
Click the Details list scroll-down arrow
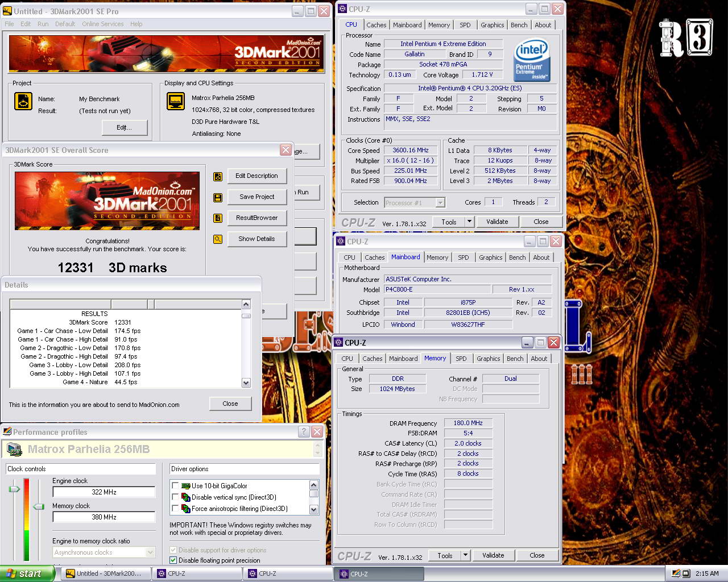coord(246,383)
